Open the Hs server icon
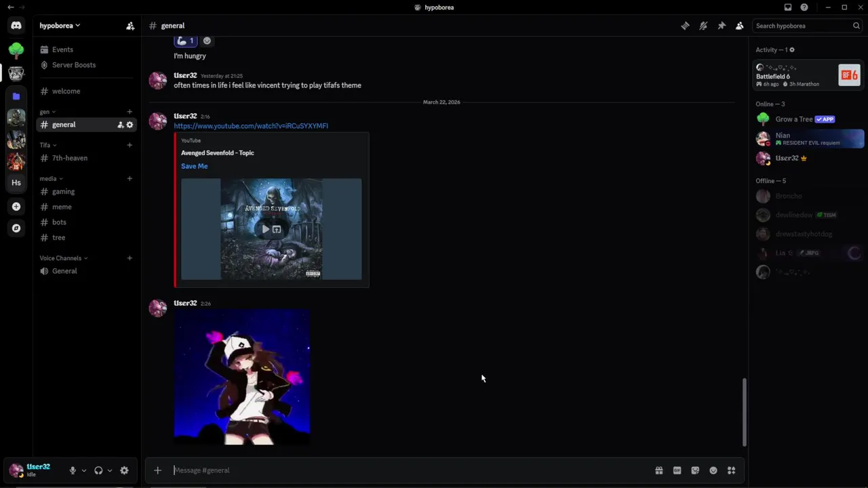The width and height of the screenshot is (868, 488). (x=16, y=182)
